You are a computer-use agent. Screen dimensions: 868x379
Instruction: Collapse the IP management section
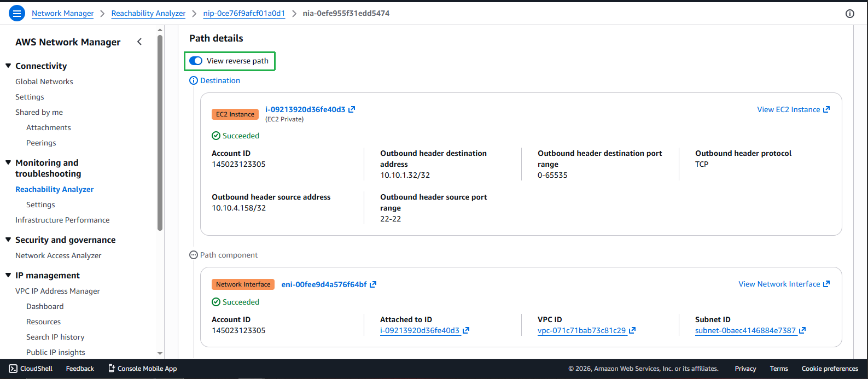[8, 275]
